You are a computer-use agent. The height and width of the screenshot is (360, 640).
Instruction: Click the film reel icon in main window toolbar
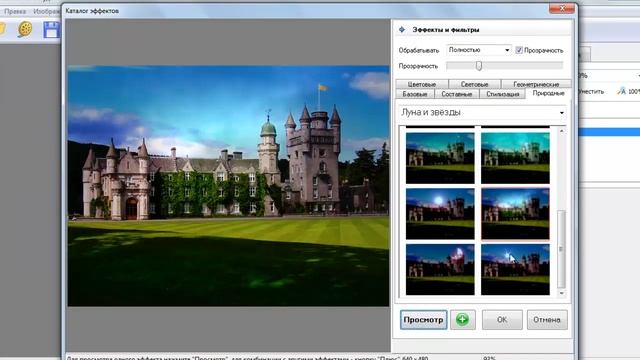coord(25,29)
